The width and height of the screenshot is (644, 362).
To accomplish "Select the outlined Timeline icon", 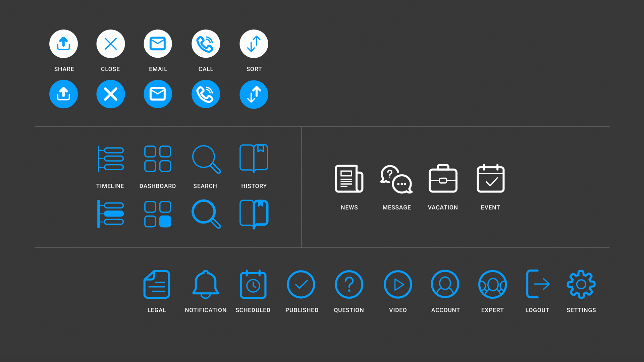I will (111, 159).
